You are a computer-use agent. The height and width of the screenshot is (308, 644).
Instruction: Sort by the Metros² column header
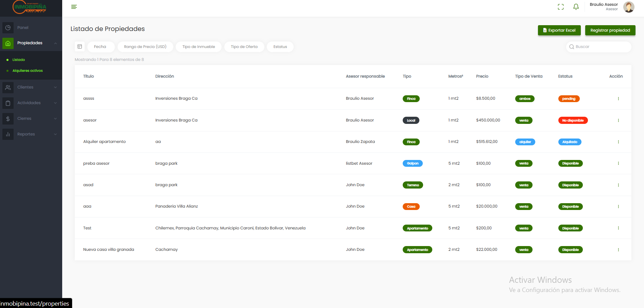tap(455, 76)
